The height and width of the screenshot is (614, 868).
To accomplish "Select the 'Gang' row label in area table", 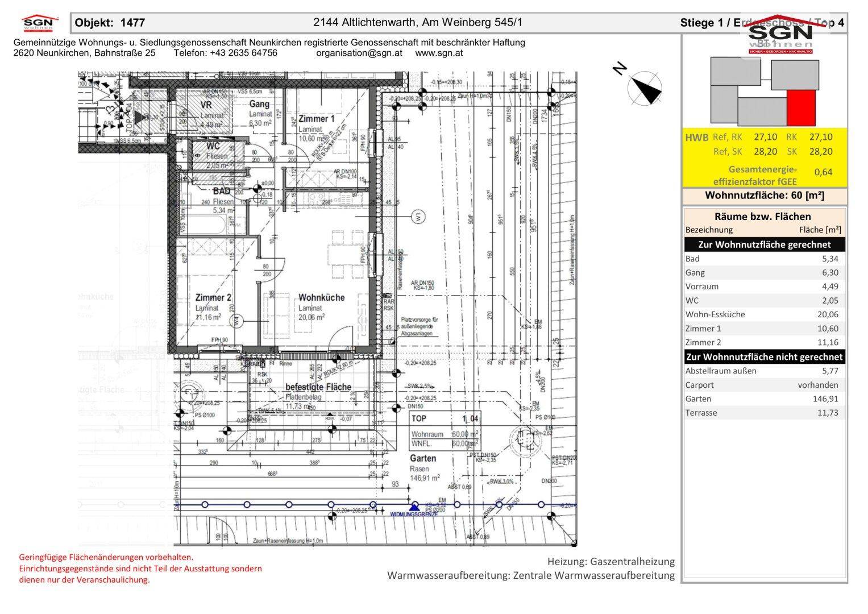I will pyautogui.click(x=695, y=273).
